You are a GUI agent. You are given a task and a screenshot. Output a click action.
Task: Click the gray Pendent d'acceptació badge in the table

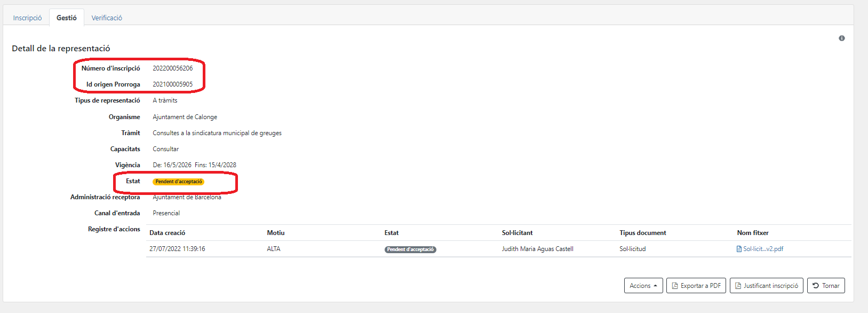(410, 249)
